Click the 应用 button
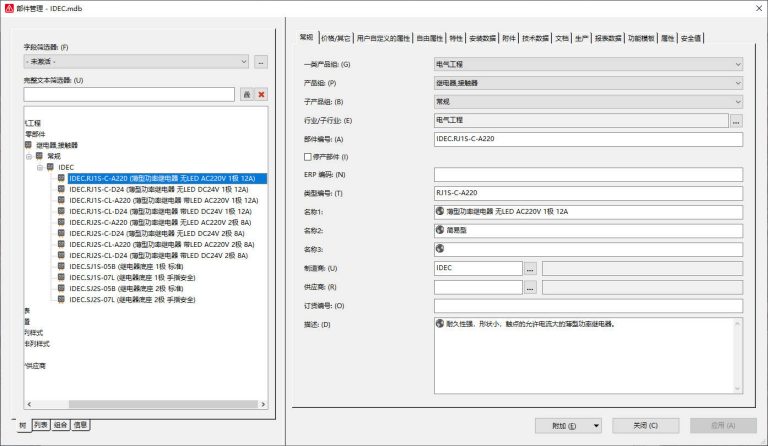Image resolution: width=768 pixels, height=446 pixels. coord(723,425)
